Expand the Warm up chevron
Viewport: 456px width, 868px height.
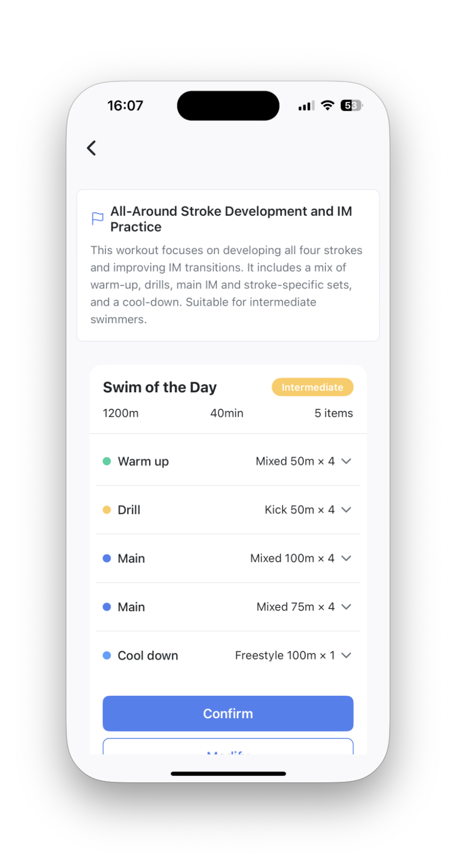click(x=346, y=461)
